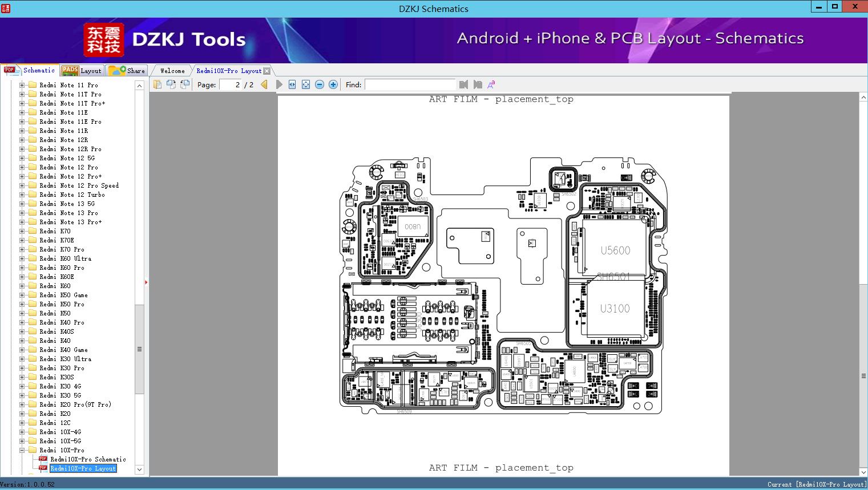Select Redmi10X-Pro Layout in the tree
Image resolution: width=868 pixels, height=490 pixels.
83,468
